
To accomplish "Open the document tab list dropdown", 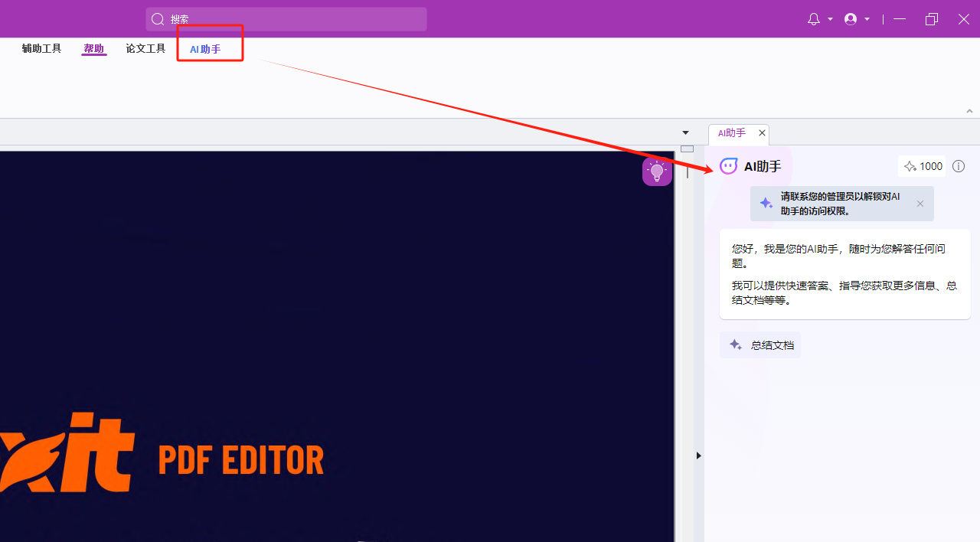I will tap(685, 132).
